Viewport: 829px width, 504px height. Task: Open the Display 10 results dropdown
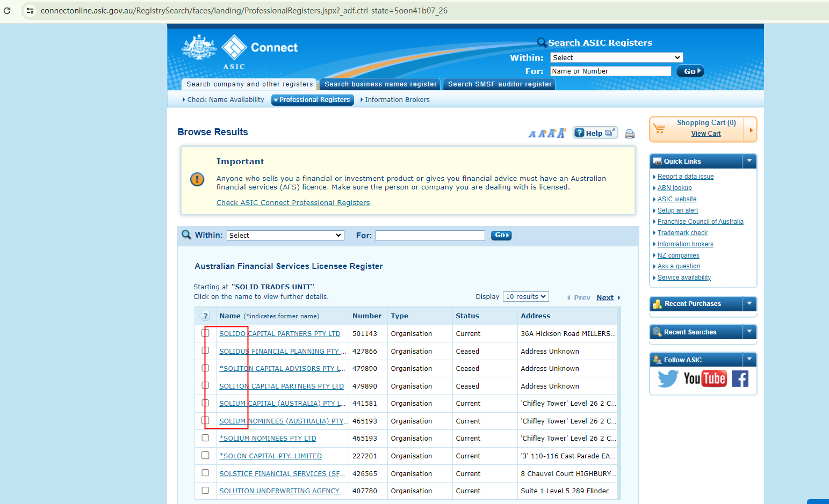pyautogui.click(x=525, y=297)
